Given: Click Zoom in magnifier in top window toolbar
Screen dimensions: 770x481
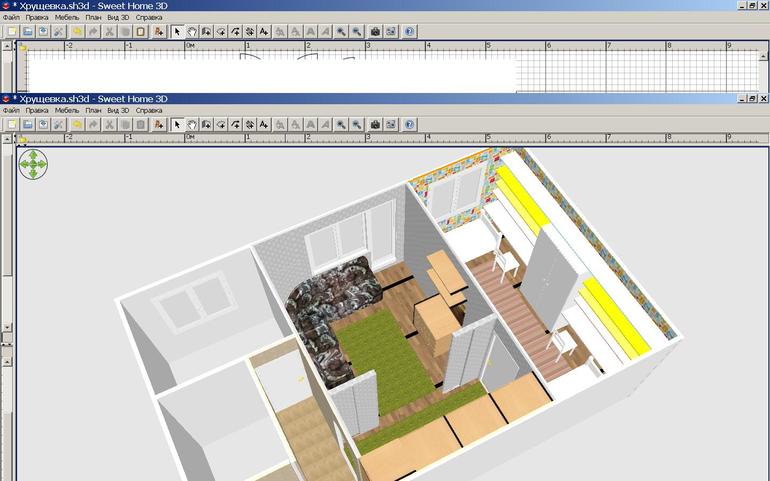Looking at the screenshot, I should pos(341,32).
